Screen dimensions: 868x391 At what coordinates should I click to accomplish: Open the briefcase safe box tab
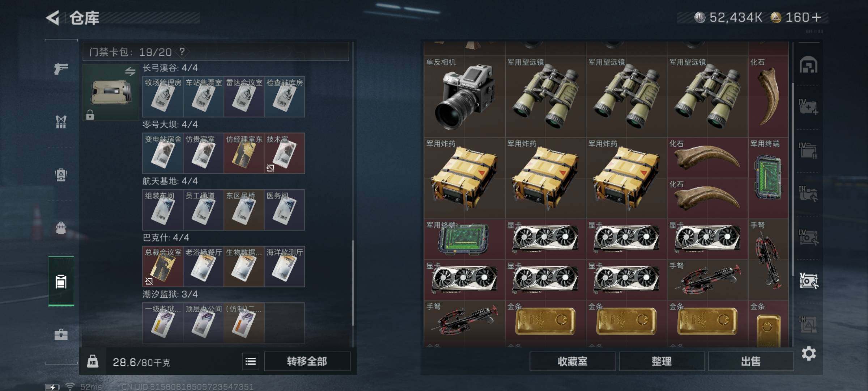pos(61,335)
